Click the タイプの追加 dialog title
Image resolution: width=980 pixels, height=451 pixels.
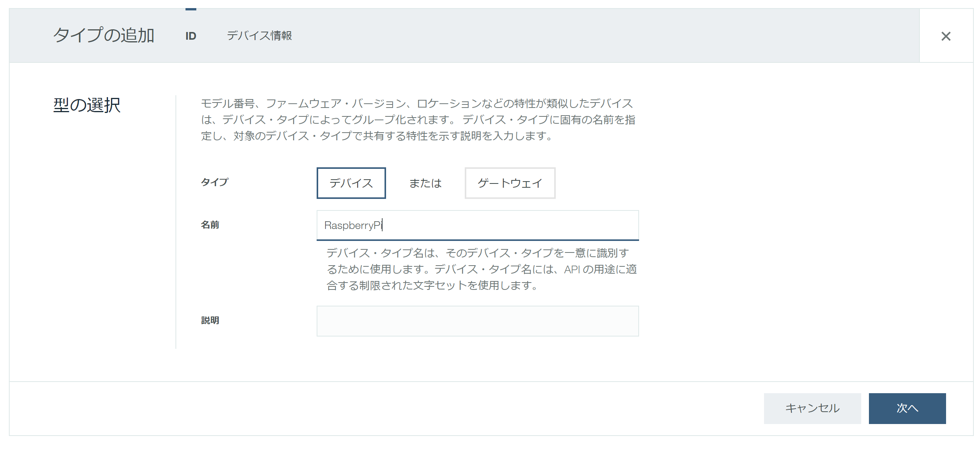coord(103,35)
